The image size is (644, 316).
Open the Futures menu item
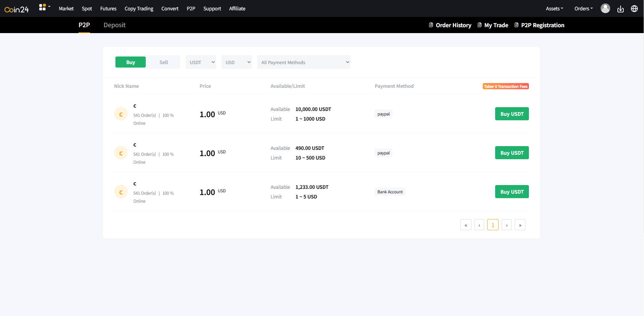(x=108, y=9)
